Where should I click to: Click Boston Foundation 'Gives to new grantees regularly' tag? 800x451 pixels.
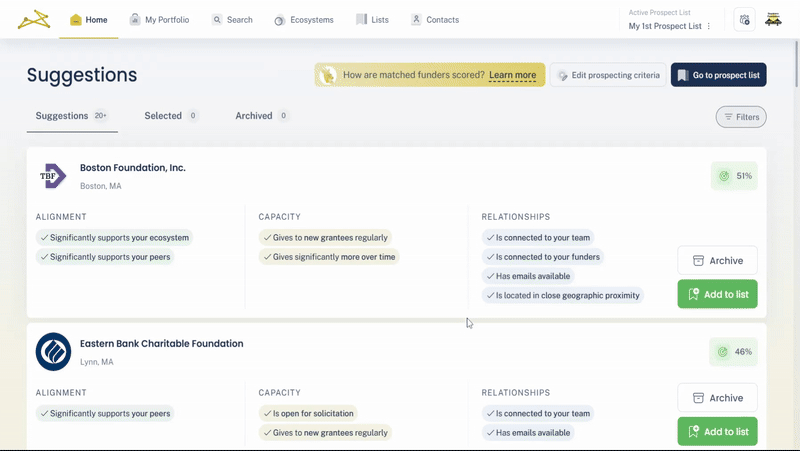point(326,238)
